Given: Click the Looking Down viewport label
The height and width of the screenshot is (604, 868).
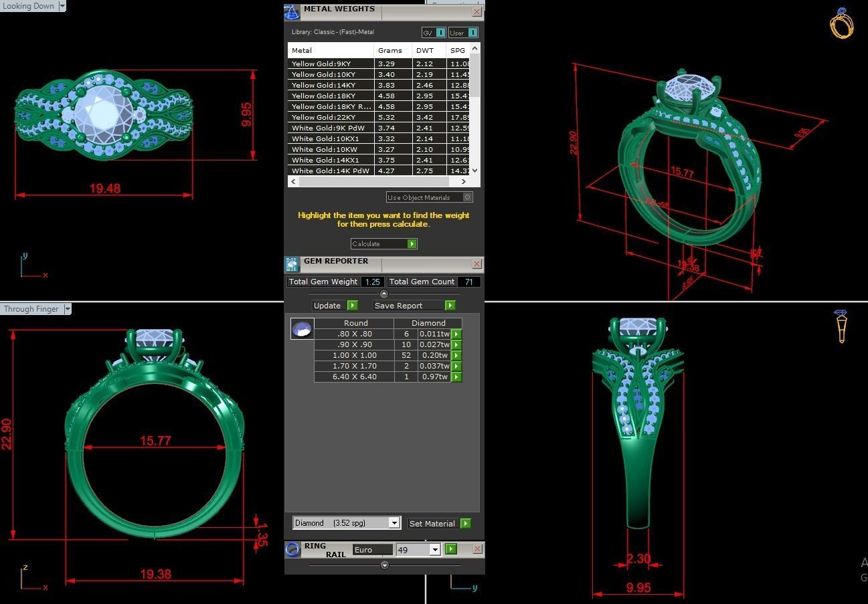Looking at the screenshot, I should click(29, 6).
